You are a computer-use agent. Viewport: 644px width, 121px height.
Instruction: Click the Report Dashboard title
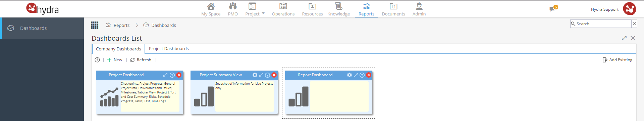click(315, 75)
